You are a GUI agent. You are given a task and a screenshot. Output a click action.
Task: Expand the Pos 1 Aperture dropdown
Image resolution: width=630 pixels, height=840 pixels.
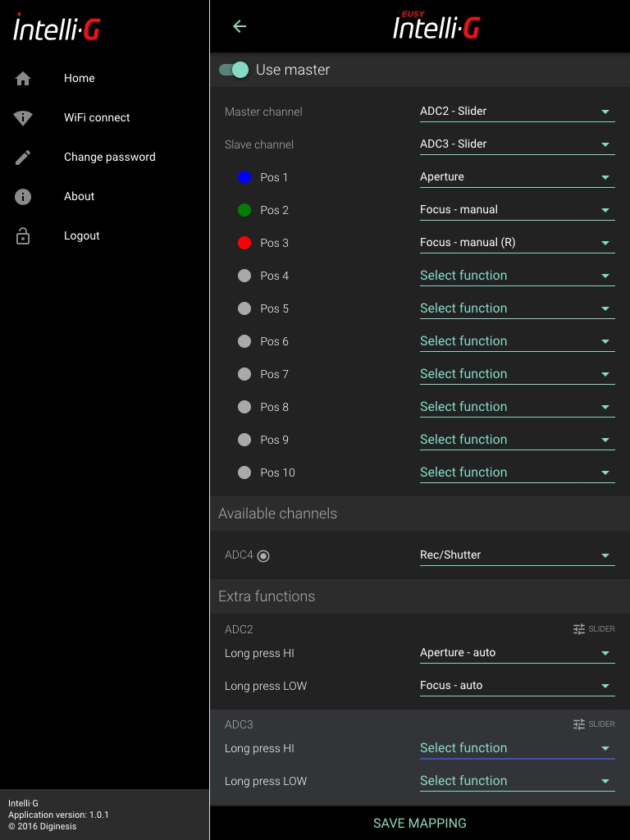pyautogui.click(x=517, y=177)
